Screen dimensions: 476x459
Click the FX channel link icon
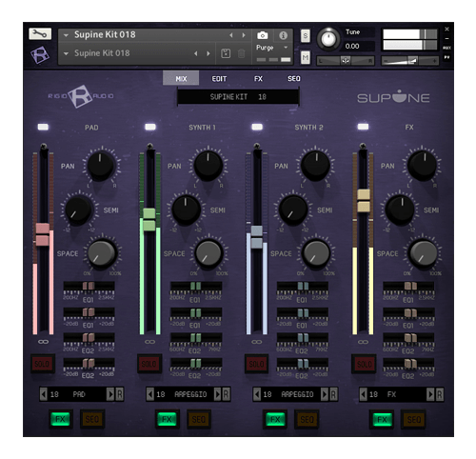(x=363, y=342)
